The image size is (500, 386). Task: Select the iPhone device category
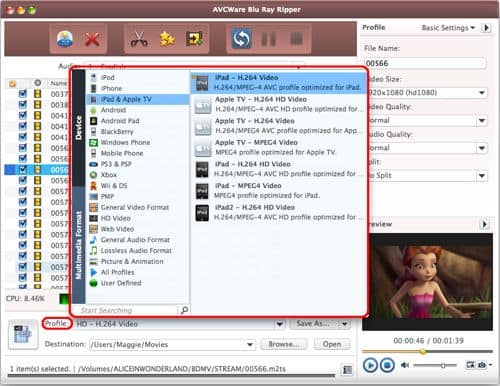[x=138, y=88]
